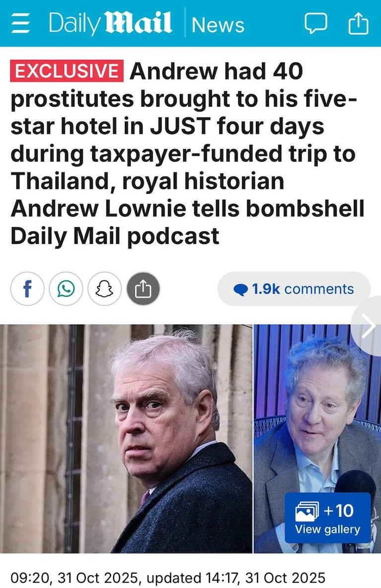Open the photo of man in dark coat
This screenshot has width=381, height=588.
(126, 439)
